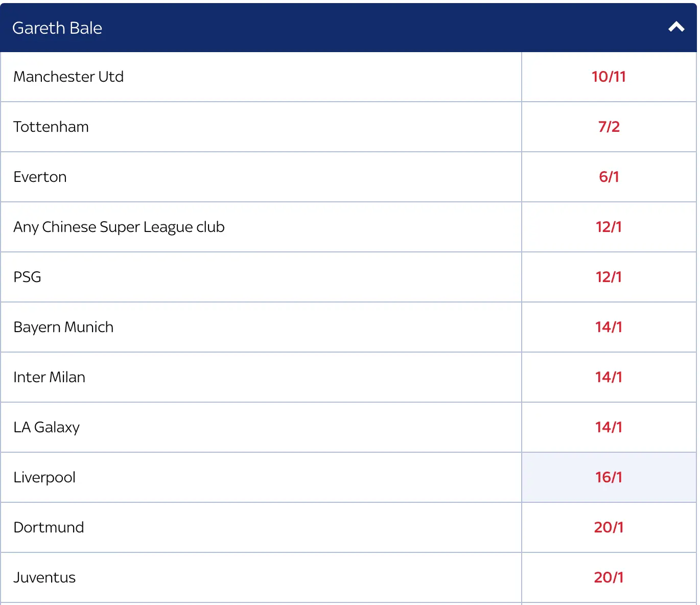This screenshot has width=700, height=605.
Task: Click the Liverpool row label
Action: pos(44,477)
